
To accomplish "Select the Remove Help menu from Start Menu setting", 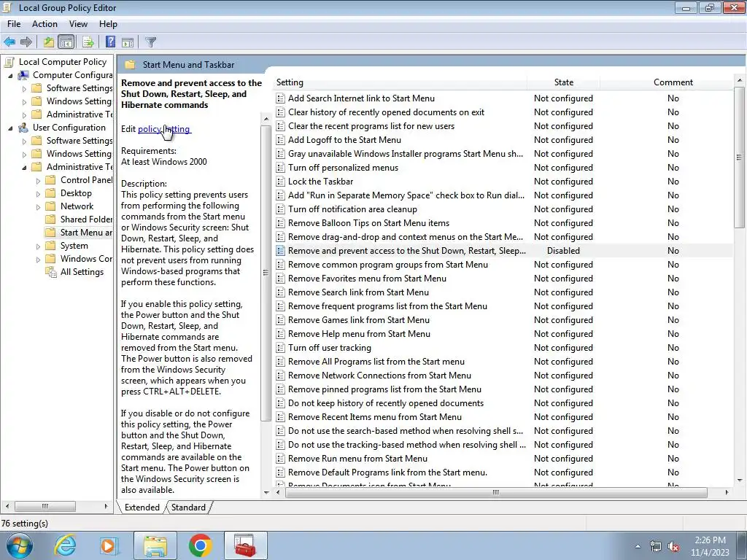I will tap(359, 334).
